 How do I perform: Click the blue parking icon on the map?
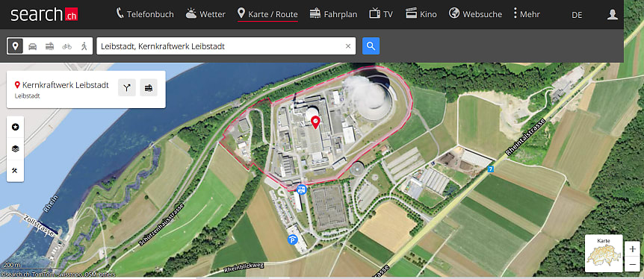tap(292, 239)
